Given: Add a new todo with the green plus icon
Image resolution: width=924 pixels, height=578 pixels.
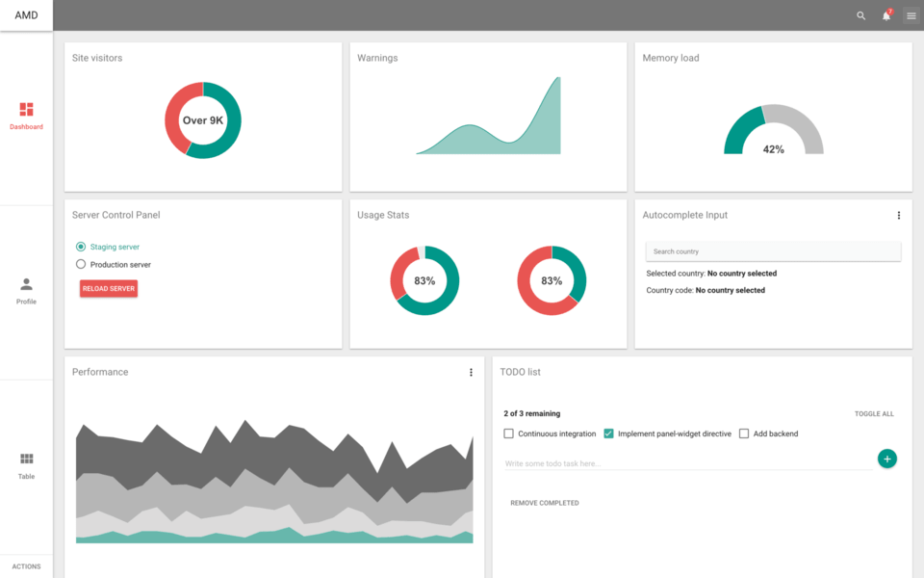Looking at the screenshot, I should (886, 459).
